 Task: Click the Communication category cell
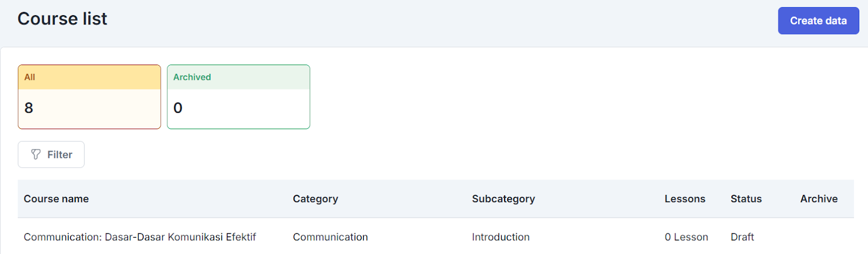(330, 237)
